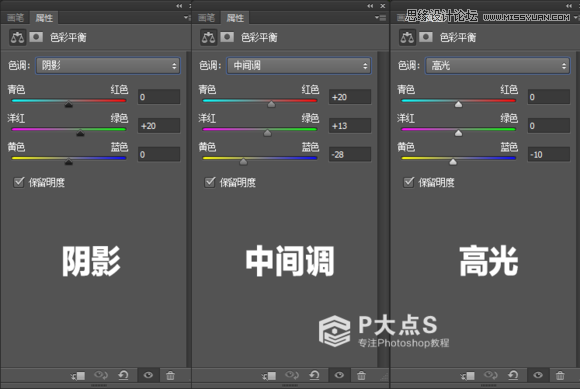580x389 pixels.
Task: Collapse the 阴影 panel with double arrows
Action: (179, 6)
